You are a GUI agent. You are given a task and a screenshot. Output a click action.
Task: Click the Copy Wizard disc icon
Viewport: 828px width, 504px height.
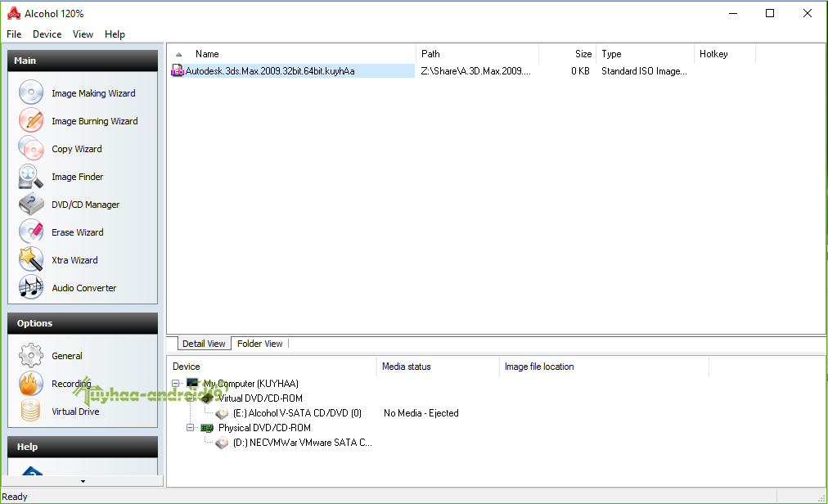pos(31,148)
